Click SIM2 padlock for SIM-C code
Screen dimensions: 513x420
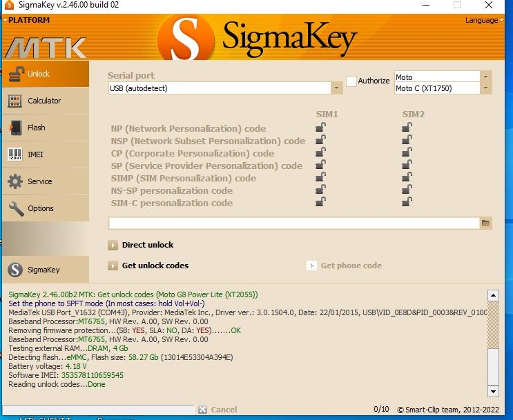(x=407, y=201)
